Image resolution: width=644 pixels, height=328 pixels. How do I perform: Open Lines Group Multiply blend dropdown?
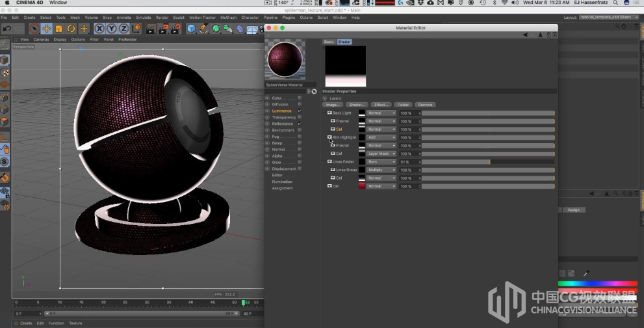click(381, 170)
